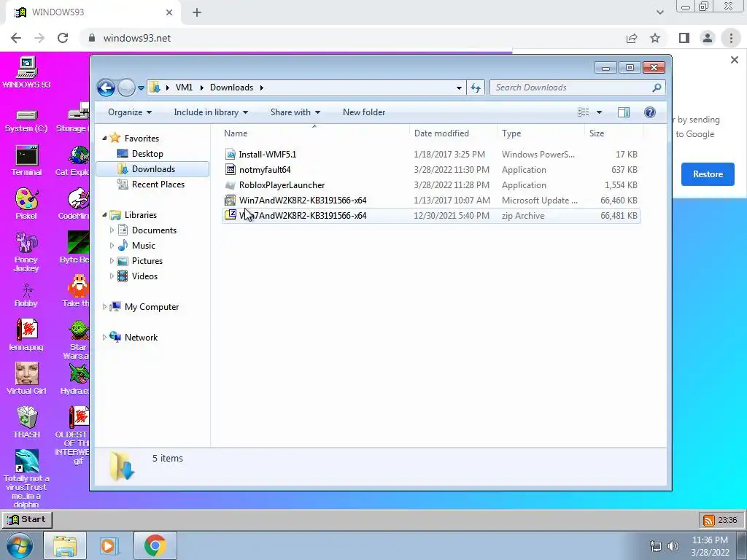The height and width of the screenshot is (560, 747).
Task: Open the view options dropdown arrow
Action: point(600,112)
